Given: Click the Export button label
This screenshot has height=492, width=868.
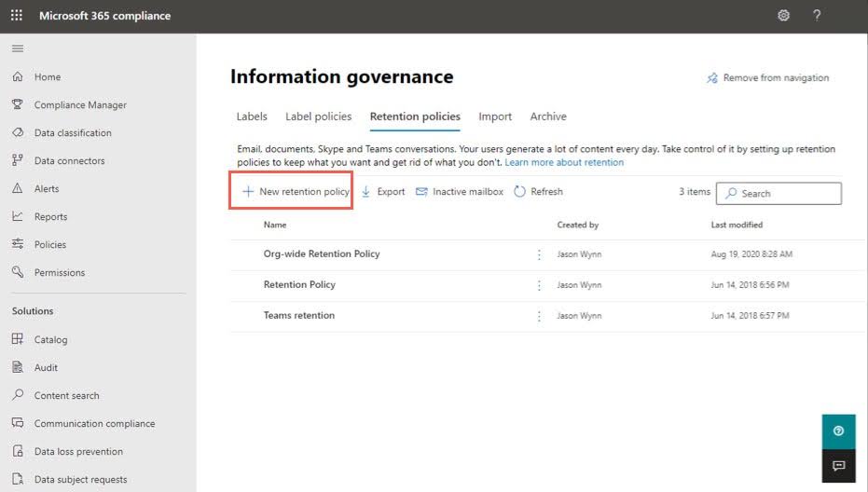Looking at the screenshot, I should [391, 191].
